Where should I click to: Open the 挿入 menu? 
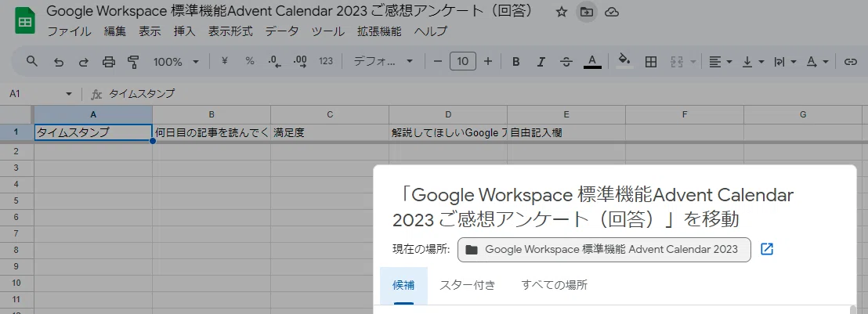pos(184,31)
